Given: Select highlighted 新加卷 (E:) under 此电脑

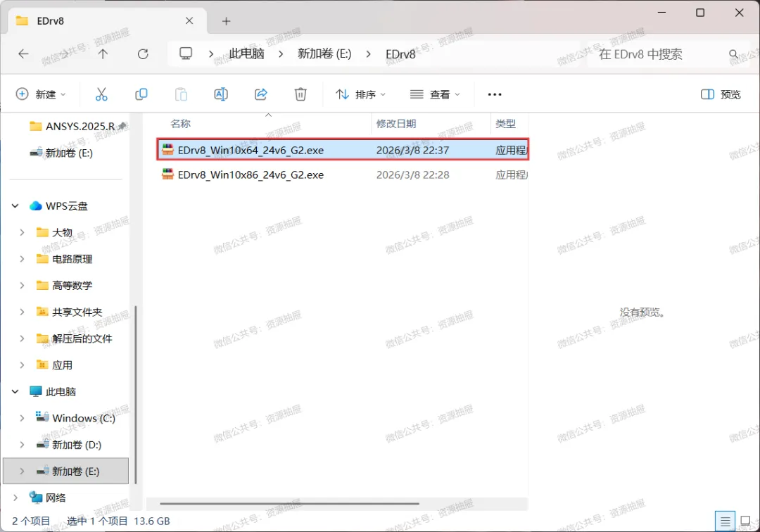Looking at the screenshot, I should [66, 471].
